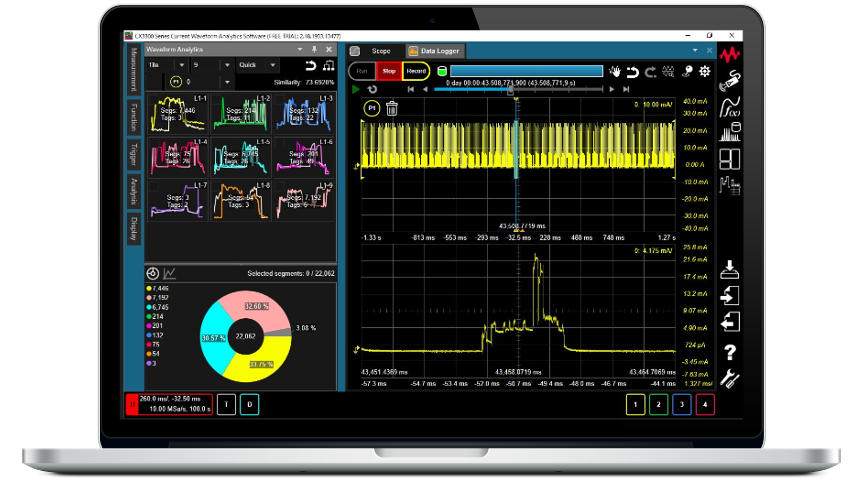Expand the Tile view dropdown
The width and height of the screenshot is (868, 487).
click(x=182, y=65)
